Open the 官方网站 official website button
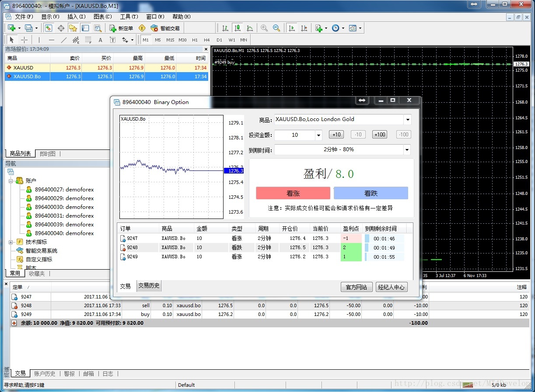 [357, 287]
